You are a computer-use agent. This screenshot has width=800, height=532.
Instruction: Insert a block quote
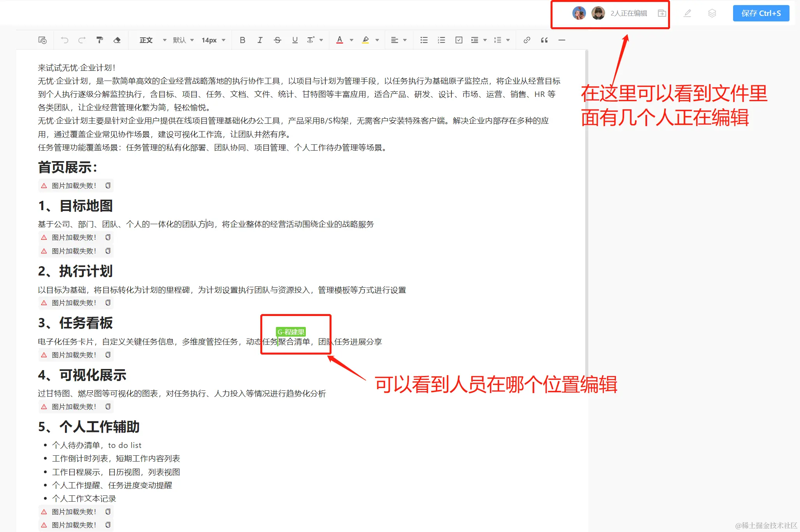pyautogui.click(x=544, y=40)
